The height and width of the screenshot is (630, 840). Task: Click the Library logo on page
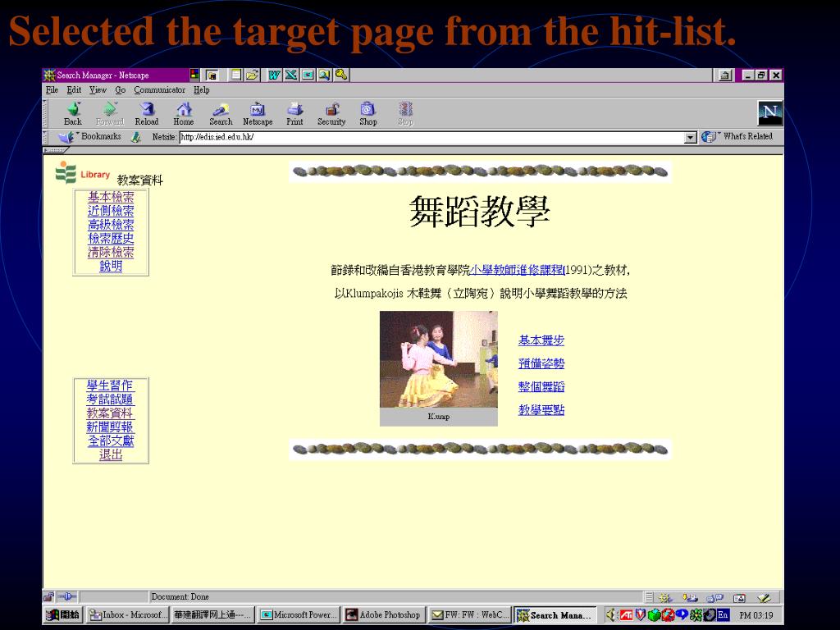[x=83, y=172]
